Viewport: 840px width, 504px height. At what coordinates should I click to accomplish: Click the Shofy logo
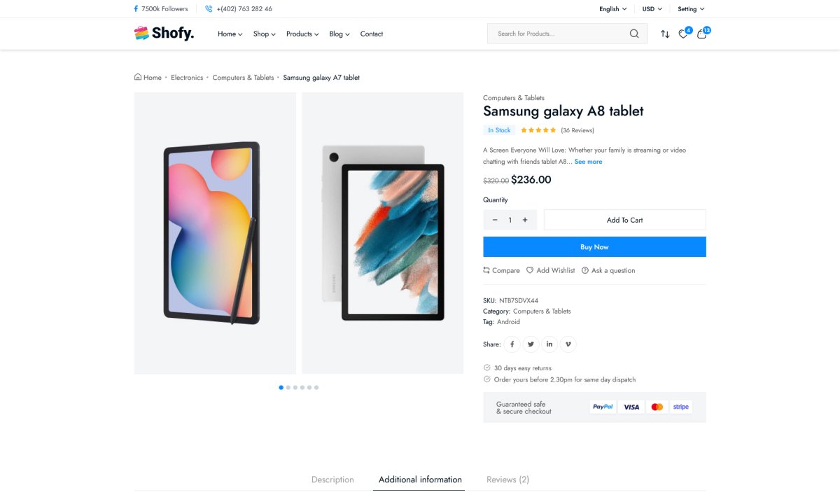[164, 34]
